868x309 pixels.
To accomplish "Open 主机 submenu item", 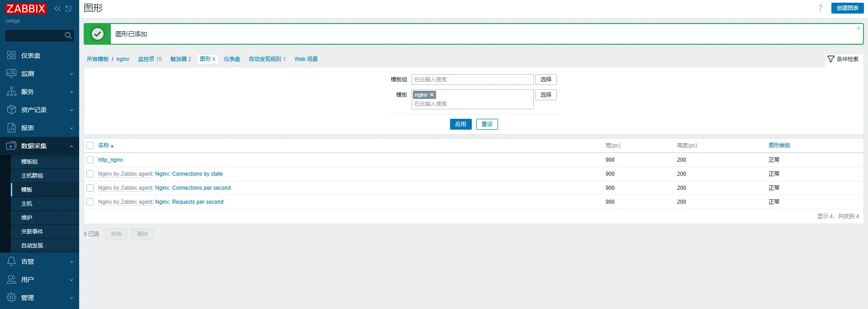I will pyautogui.click(x=45, y=204).
